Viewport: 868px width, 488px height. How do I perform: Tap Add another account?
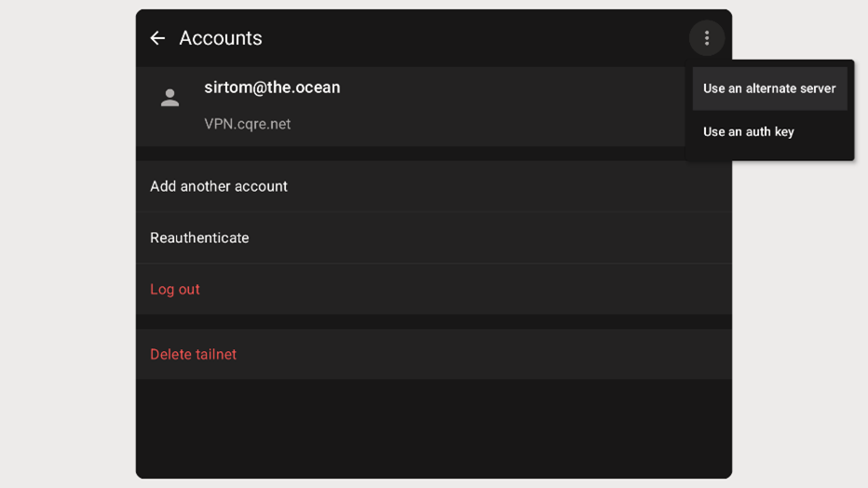(x=219, y=186)
